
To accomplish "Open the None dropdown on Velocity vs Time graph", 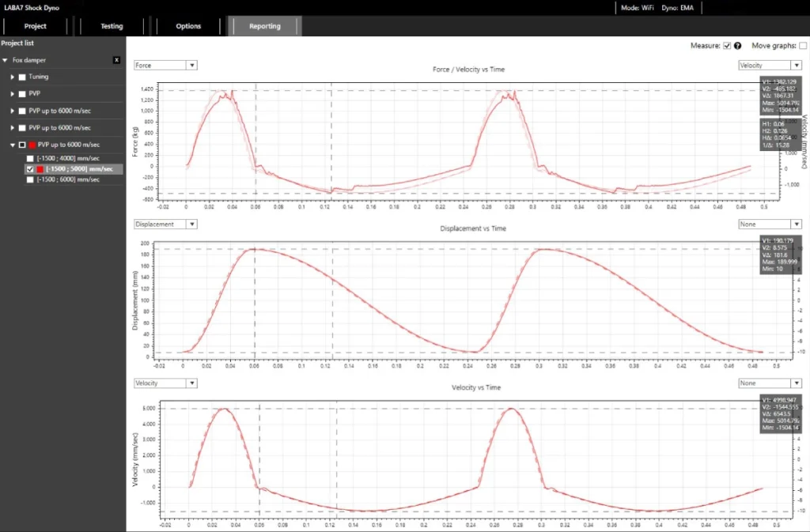I will [770, 383].
